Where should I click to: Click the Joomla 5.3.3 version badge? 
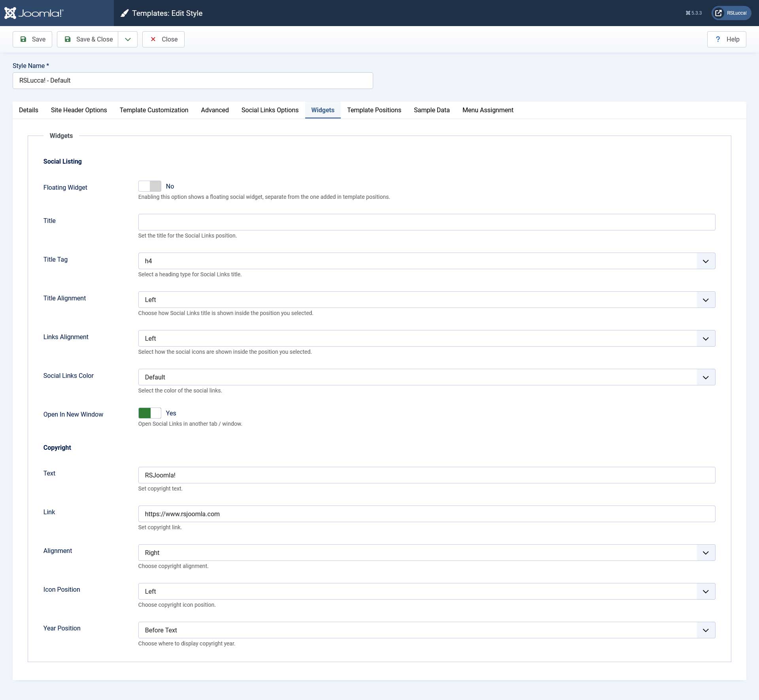pyautogui.click(x=694, y=13)
